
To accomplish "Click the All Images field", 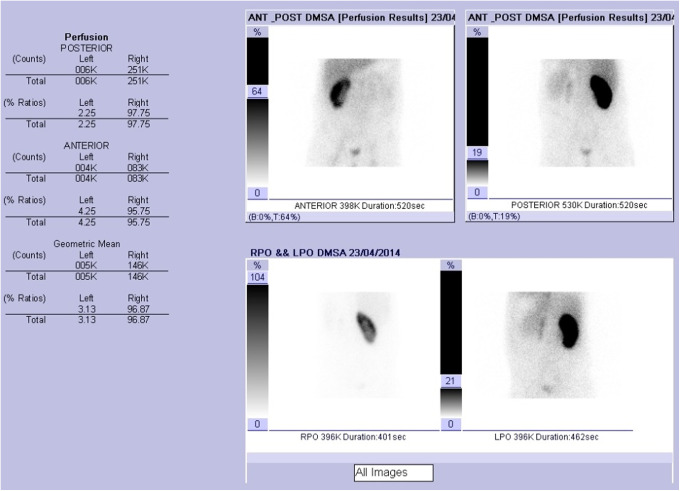I will [394, 473].
